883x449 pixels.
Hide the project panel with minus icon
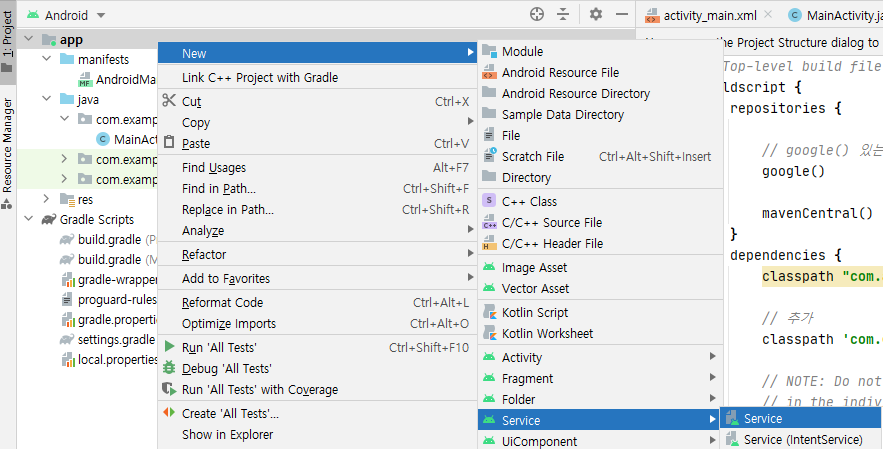[622, 14]
